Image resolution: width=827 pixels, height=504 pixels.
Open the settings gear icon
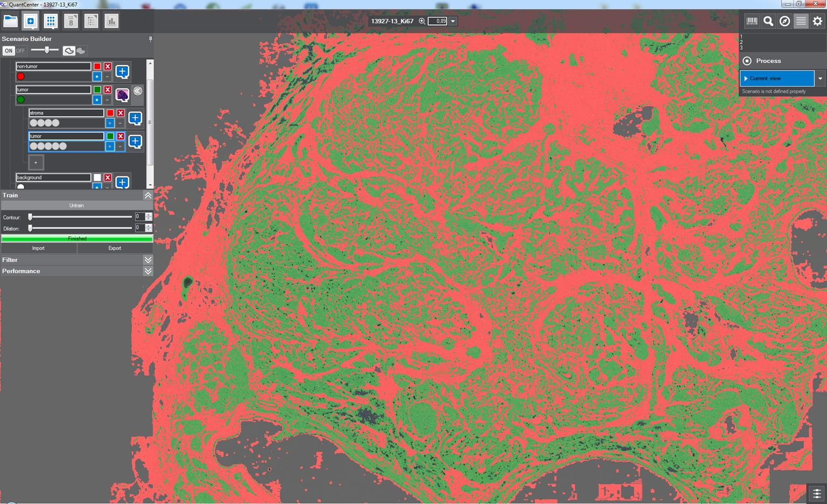[818, 21]
